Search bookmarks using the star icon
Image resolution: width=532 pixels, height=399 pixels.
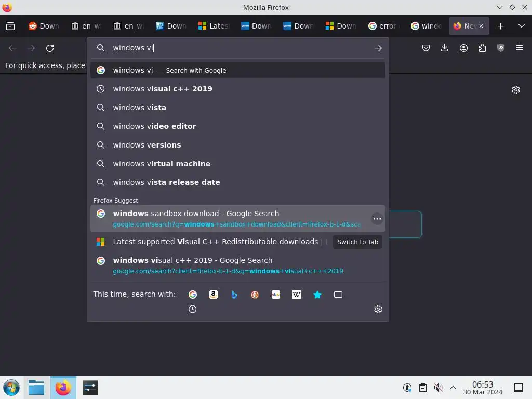point(317,295)
